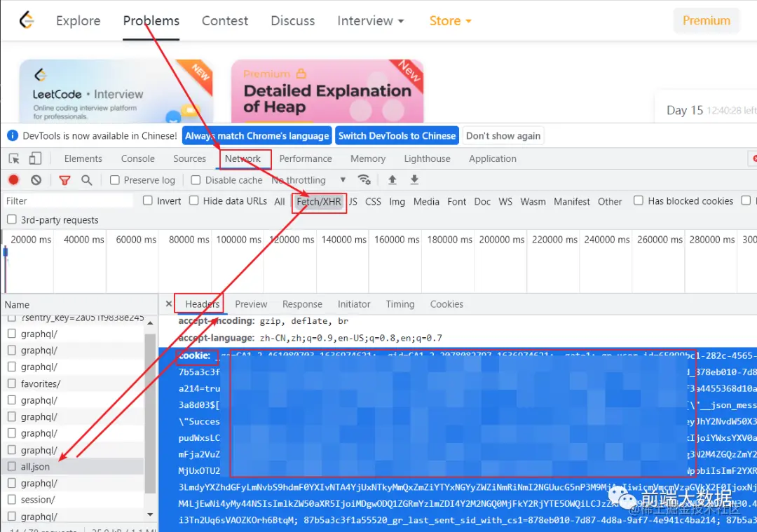Click the Premium button
Screen dimensions: 757x532
pos(706,21)
